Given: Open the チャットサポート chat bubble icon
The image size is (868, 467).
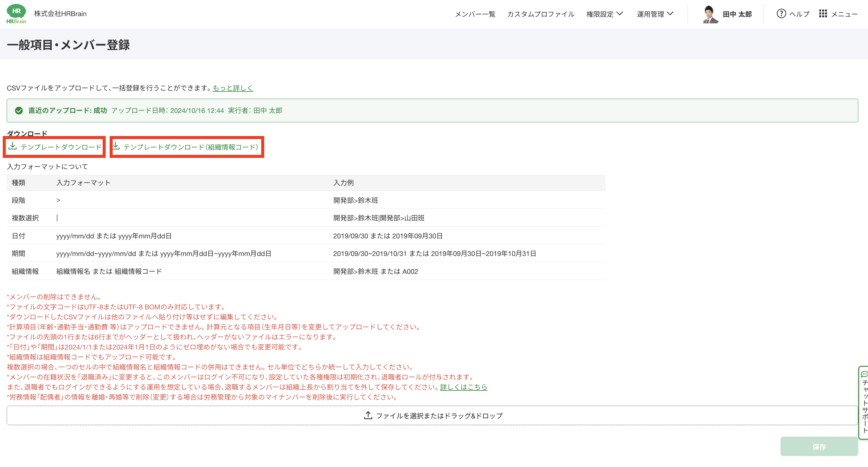Looking at the screenshot, I should coord(864,374).
